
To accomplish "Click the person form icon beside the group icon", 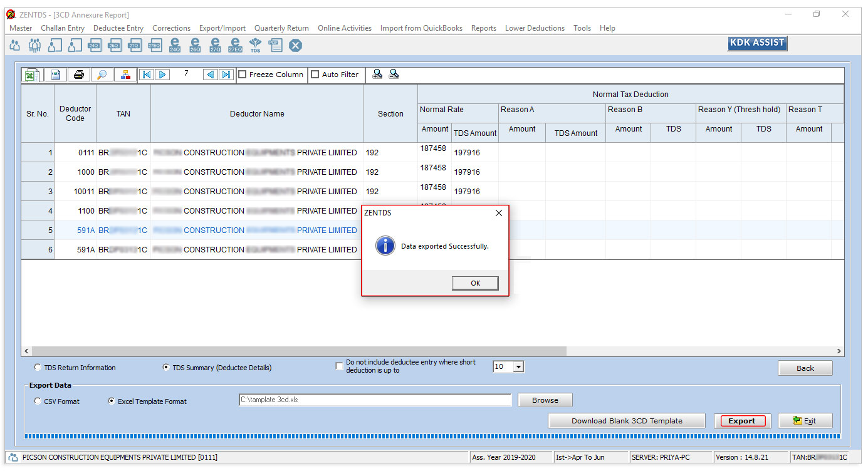I will pos(55,45).
